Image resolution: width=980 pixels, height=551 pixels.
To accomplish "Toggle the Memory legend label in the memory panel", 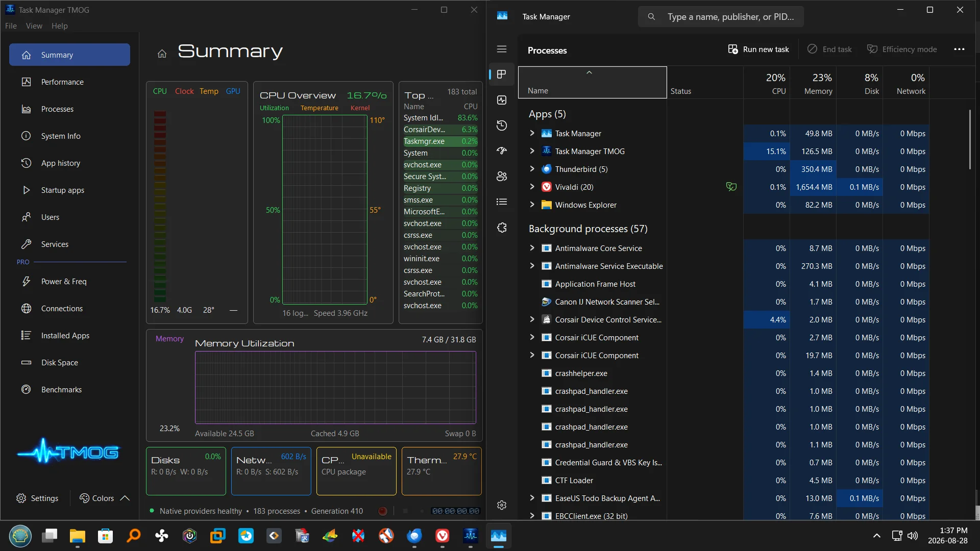I will coord(169,338).
